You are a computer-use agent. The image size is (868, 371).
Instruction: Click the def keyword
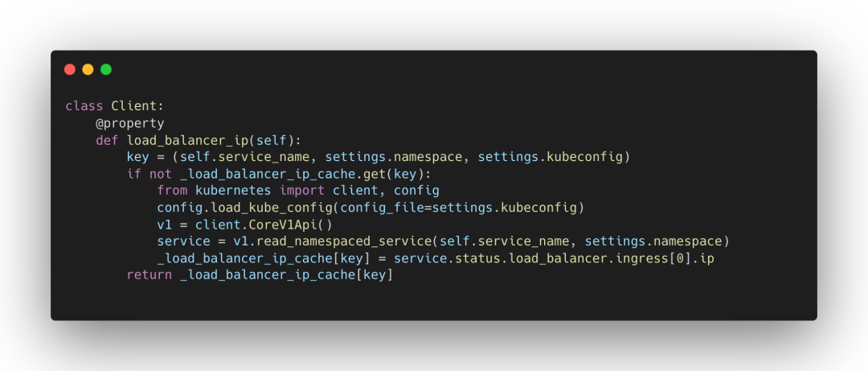[x=107, y=140]
